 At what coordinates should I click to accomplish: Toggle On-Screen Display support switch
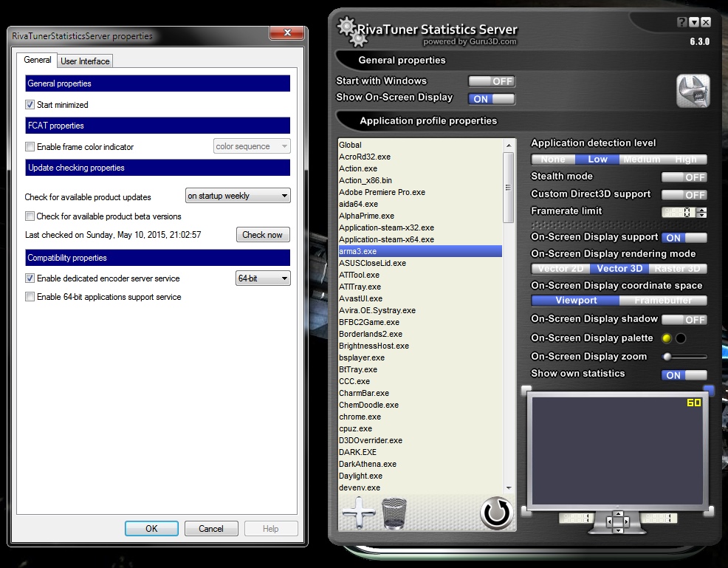(684, 237)
